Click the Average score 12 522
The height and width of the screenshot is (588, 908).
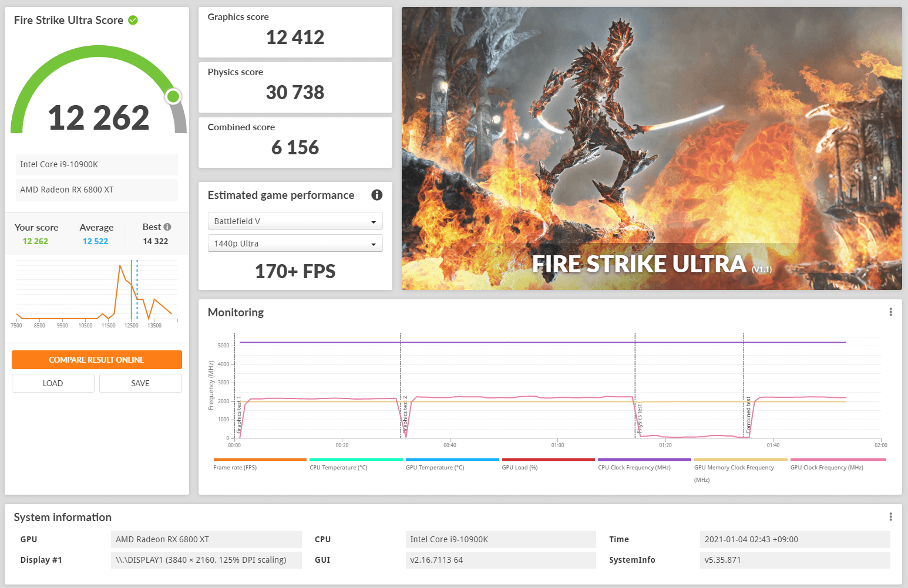(96, 241)
